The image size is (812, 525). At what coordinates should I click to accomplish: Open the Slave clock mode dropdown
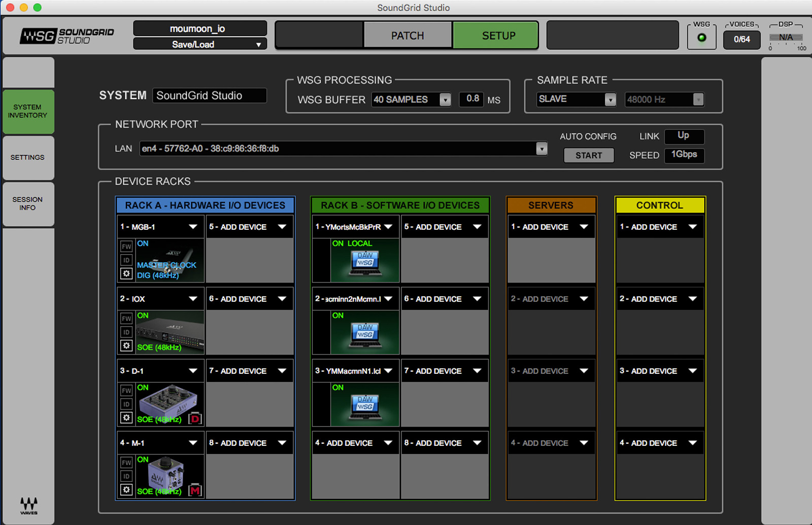[577, 99]
